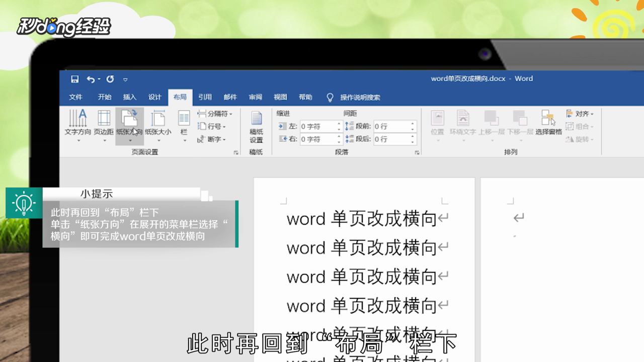Image resolution: width=644 pixels, height=362 pixels.
Task: Click the 左 indent input field
Action: click(321, 126)
